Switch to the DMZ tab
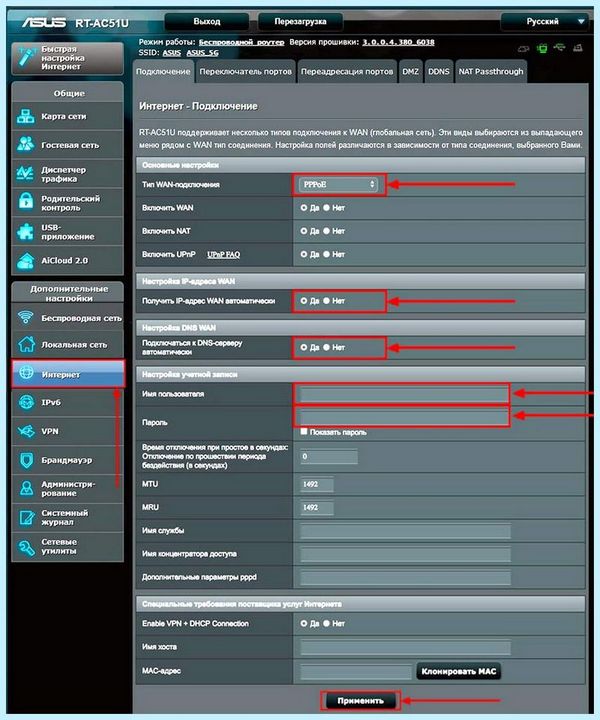 (x=410, y=72)
